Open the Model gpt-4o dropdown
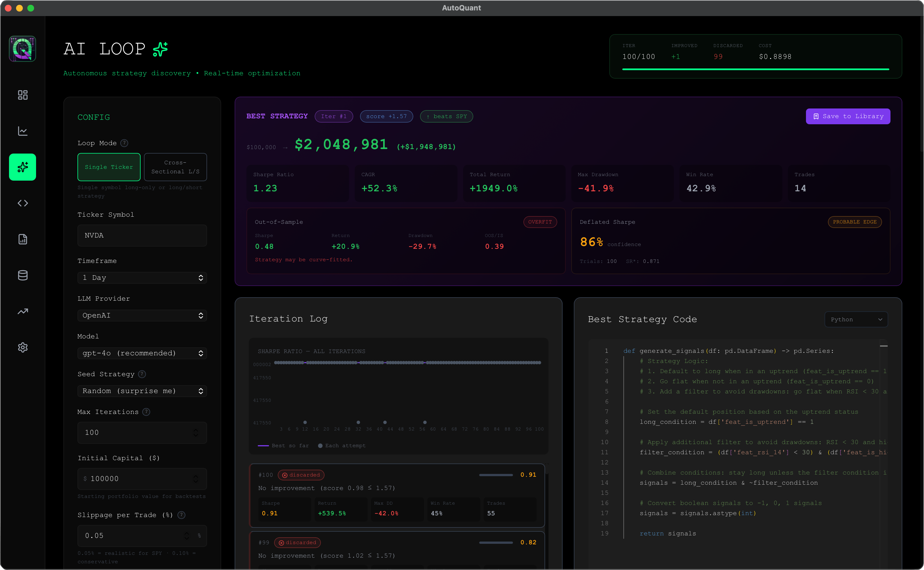Viewport: 924px width, 570px height. [142, 353]
